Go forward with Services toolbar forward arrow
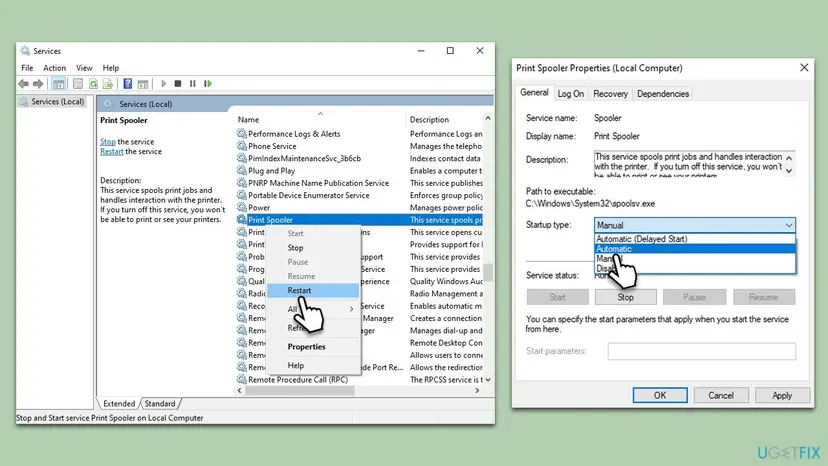 [x=38, y=83]
